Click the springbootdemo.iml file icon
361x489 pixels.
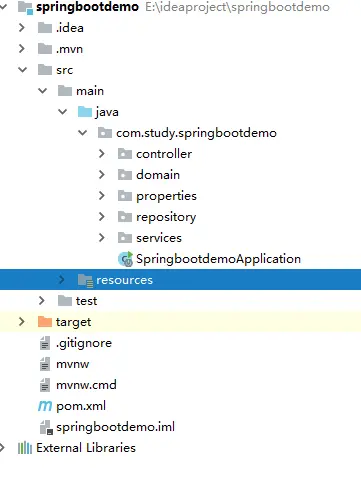pyautogui.click(x=46, y=427)
